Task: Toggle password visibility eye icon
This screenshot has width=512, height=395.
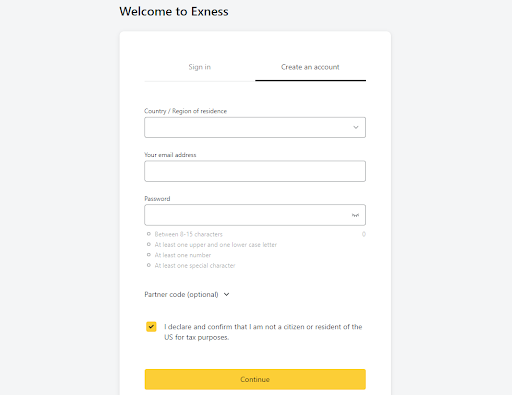Action: click(x=355, y=215)
